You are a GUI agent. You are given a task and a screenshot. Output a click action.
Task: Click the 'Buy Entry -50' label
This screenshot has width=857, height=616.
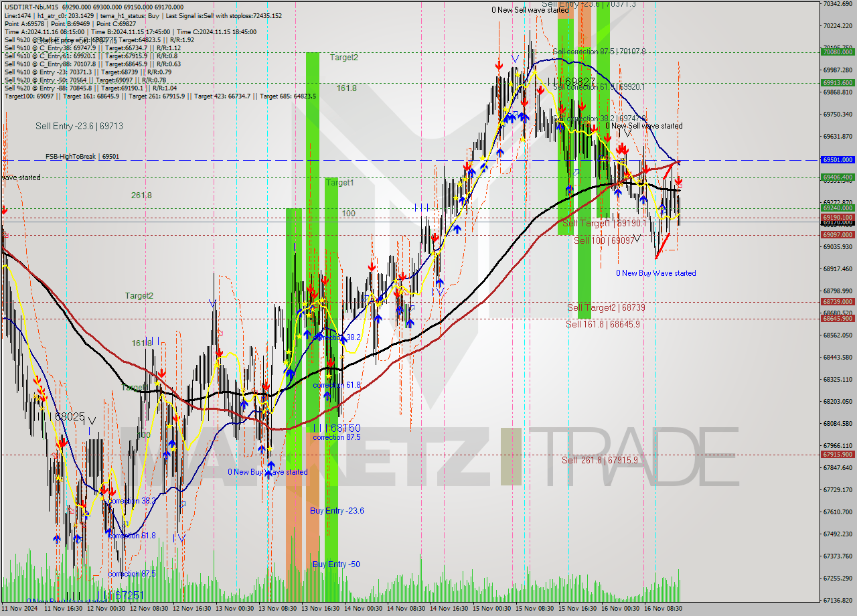[x=336, y=564]
